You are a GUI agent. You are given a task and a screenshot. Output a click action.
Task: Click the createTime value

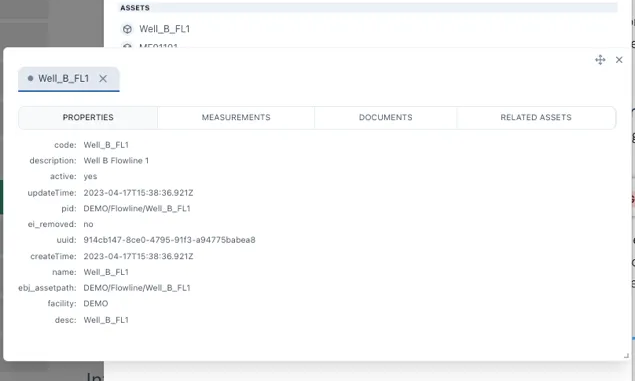tap(139, 256)
